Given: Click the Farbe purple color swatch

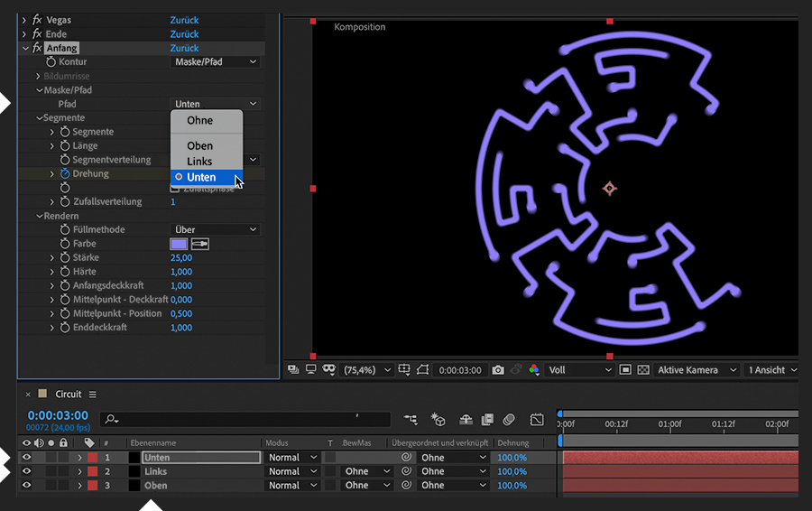Looking at the screenshot, I should click(179, 244).
